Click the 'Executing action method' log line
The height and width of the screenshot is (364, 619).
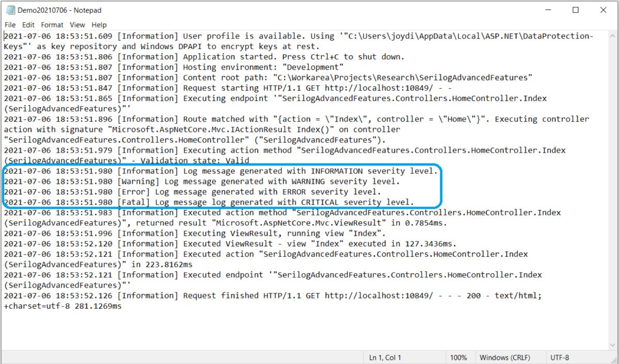click(284, 150)
